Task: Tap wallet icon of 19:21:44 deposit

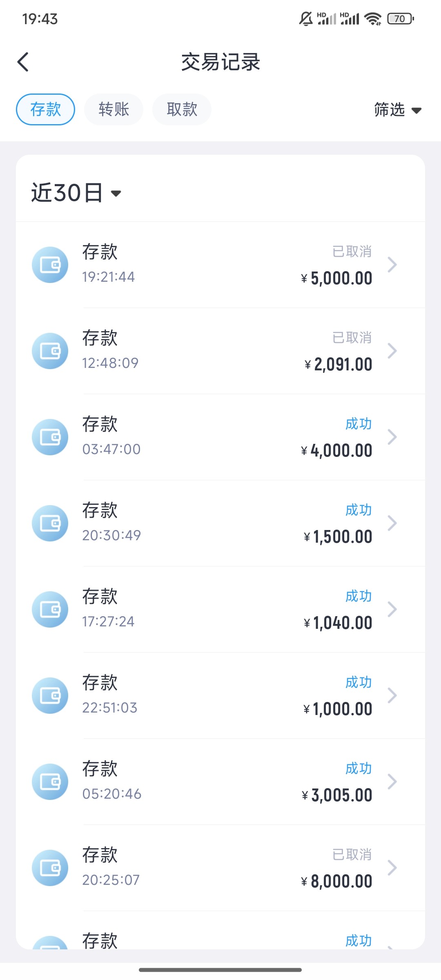Action: pos(50,265)
